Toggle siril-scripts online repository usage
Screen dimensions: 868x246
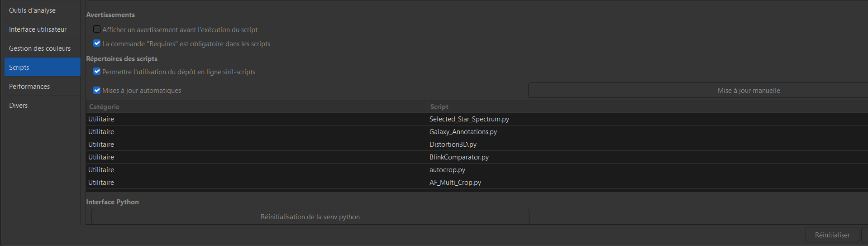point(97,72)
